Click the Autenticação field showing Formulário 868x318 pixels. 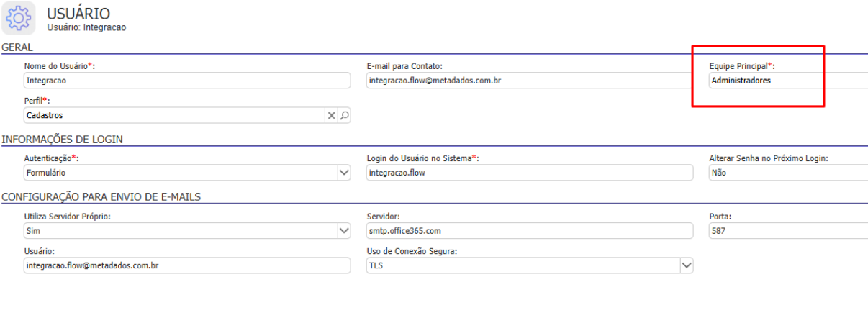[x=181, y=173]
